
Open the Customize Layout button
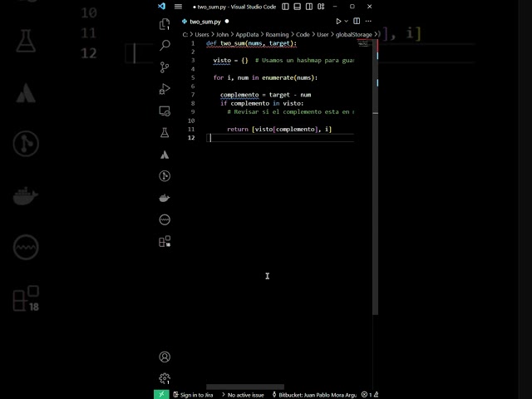click(x=321, y=7)
